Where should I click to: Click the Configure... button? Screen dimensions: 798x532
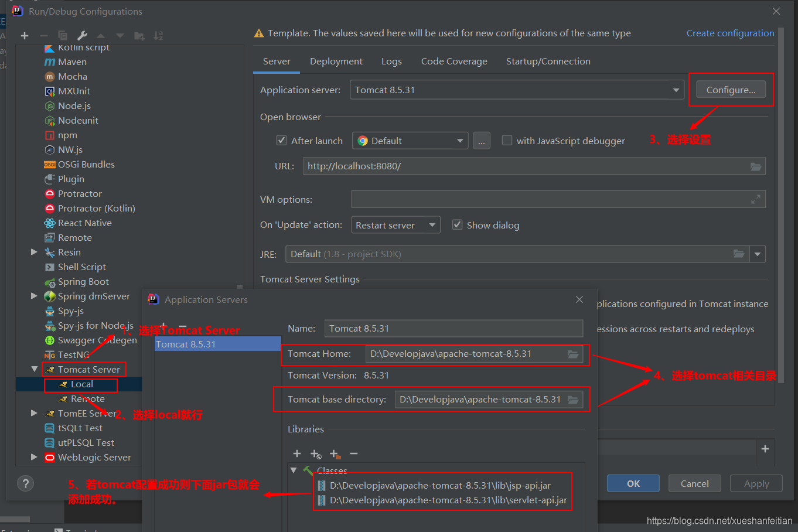[x=731, y=90]
